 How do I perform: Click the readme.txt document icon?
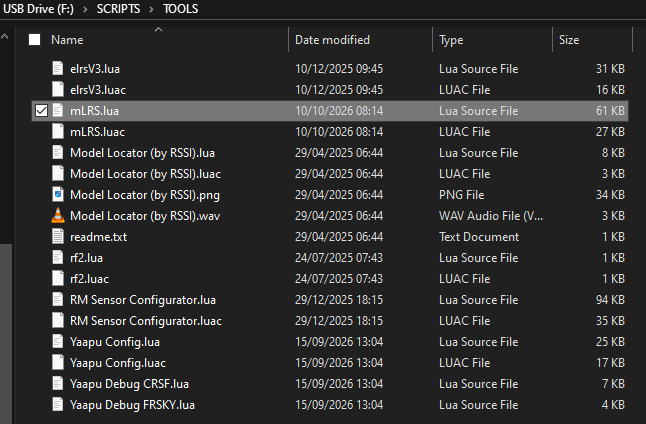[x=58, y=237]
